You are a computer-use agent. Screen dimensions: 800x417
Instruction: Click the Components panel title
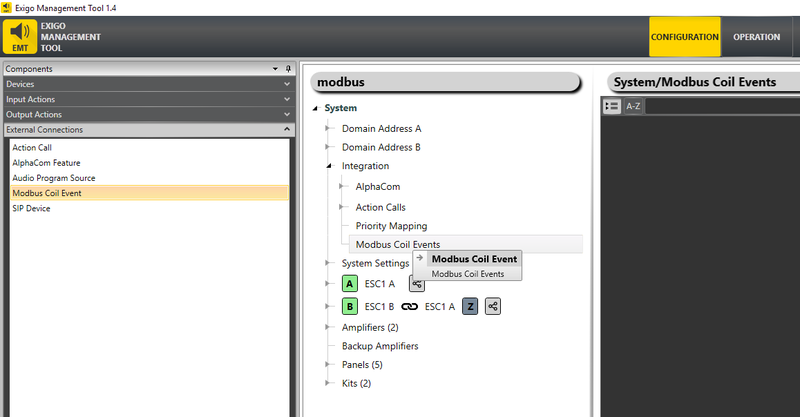tap(29, 69)
